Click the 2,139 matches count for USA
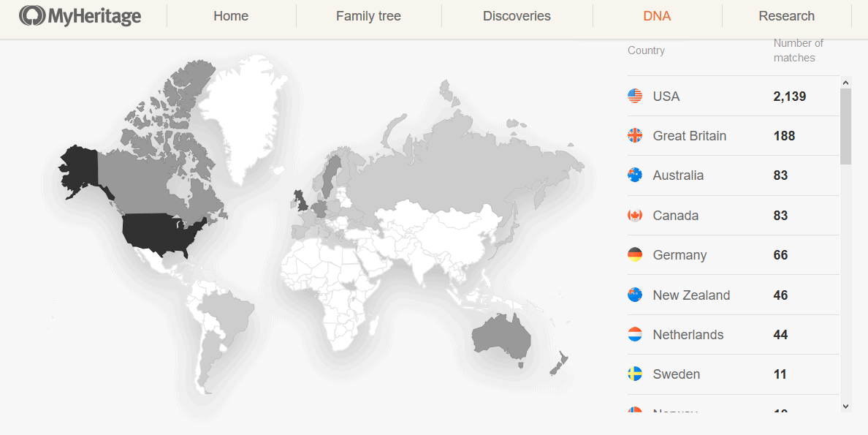868x435 pixels. pos(789,97)
